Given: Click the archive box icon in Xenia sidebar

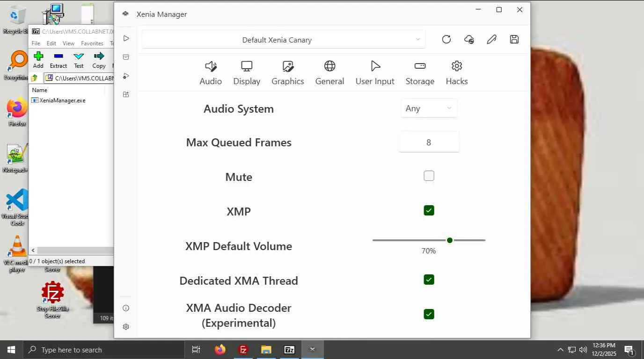Looking at the screenshot, I should tap(126, 57).
